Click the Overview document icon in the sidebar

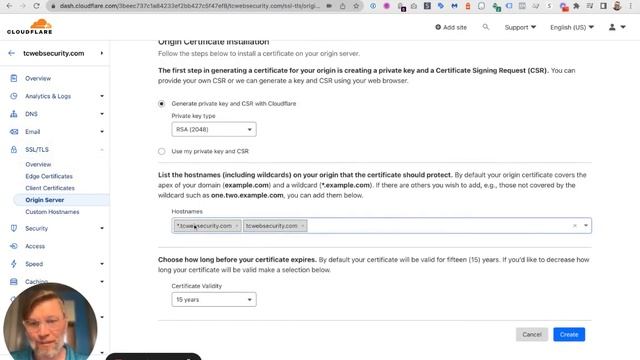[x=13, y=78]
